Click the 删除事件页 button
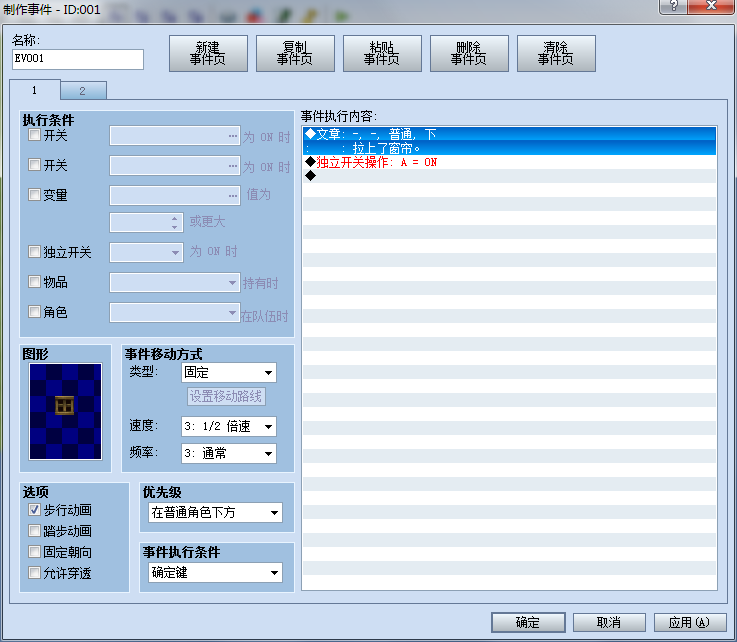Screen dimensions: 737x642 pos(469,54)
